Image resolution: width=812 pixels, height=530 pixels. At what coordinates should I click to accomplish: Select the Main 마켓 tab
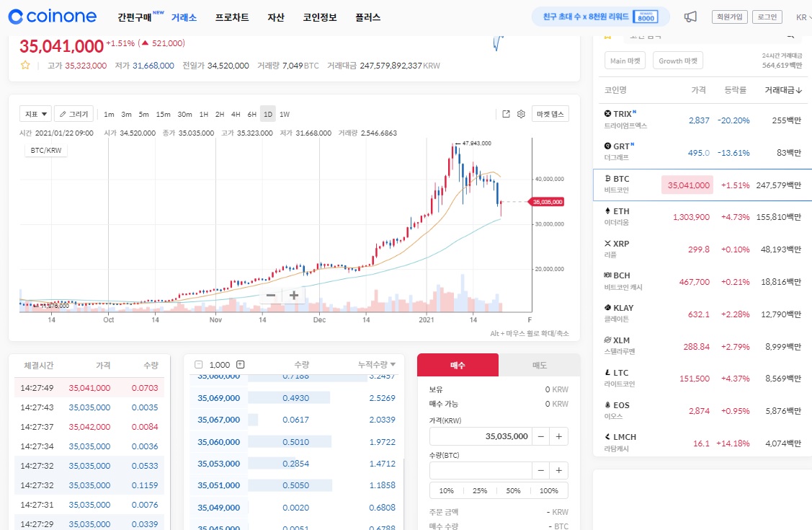625,61
